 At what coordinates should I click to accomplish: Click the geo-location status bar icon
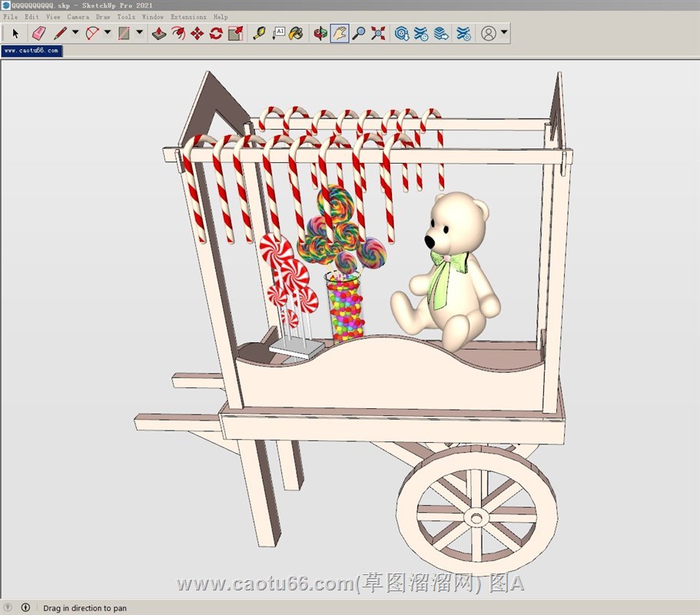pyautogui.click(x=8, y=608)
